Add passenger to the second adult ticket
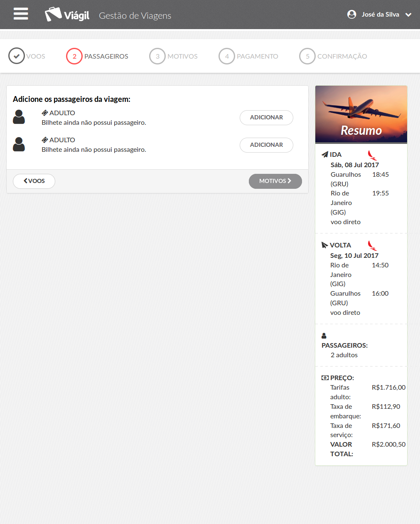The height and width of the screenshot is (524, 420). [266, 145]
